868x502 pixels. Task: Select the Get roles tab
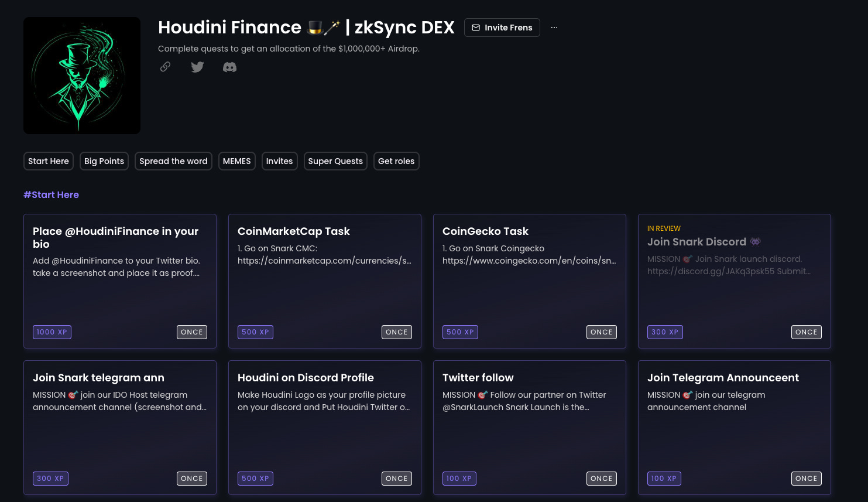(x=396, y=161)
